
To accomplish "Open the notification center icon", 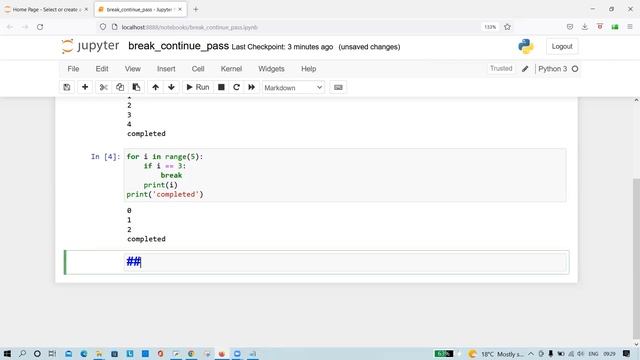I will point(627,354).
